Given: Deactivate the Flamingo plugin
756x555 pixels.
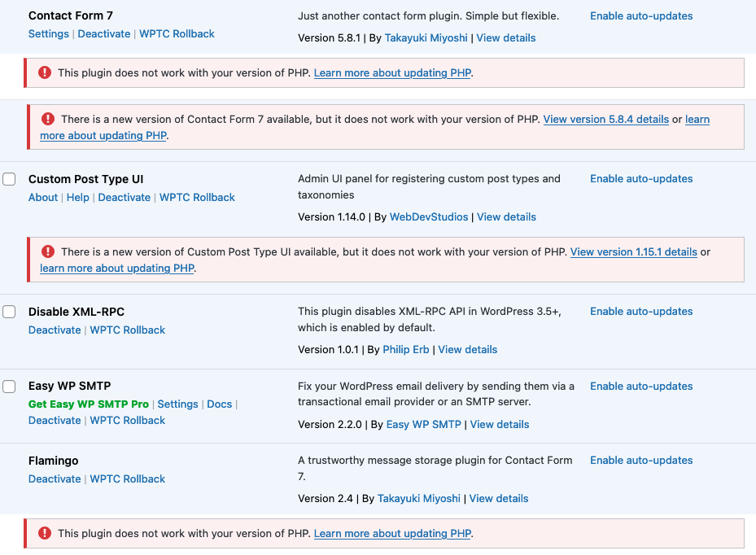Looking at the screenshot, I should pos(54,479).
